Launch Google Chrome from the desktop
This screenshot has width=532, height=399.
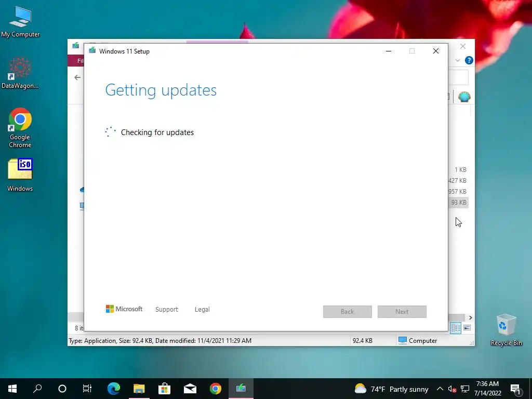click(x=20, y=128)
